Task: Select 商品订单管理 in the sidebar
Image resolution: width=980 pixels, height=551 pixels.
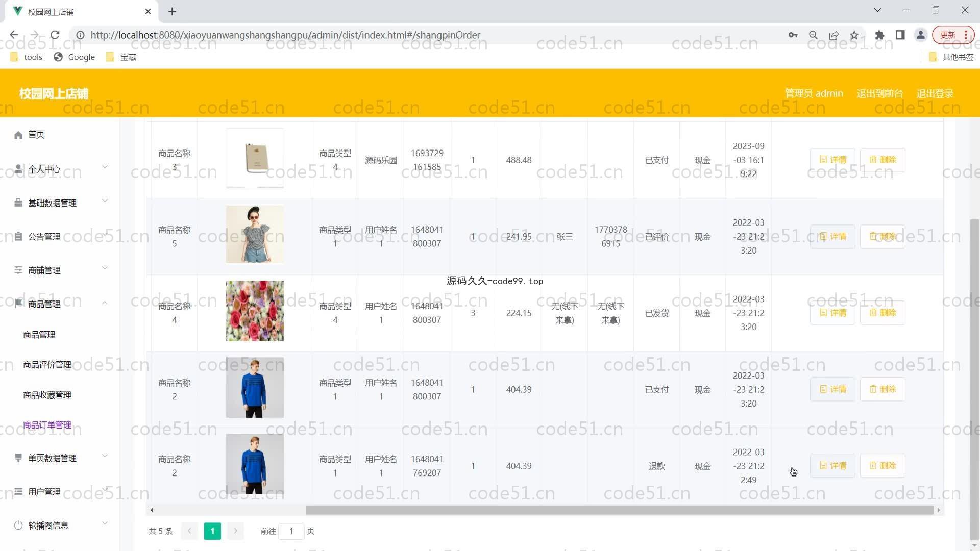Action: [47, 425]
